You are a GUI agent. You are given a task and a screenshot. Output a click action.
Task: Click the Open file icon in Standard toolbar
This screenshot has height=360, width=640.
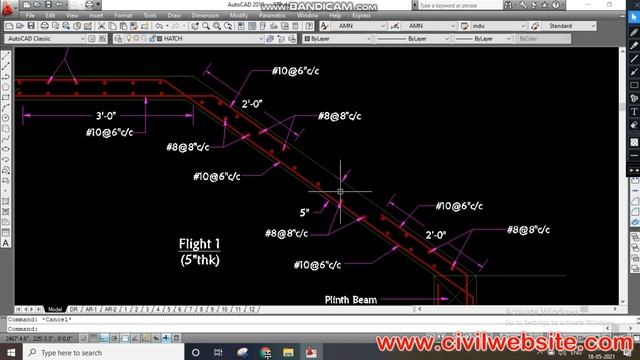(20, 26)
